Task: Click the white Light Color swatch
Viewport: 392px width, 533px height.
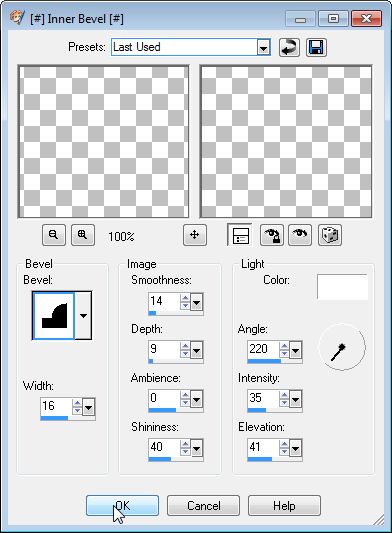Action: (x=342, y=287)
